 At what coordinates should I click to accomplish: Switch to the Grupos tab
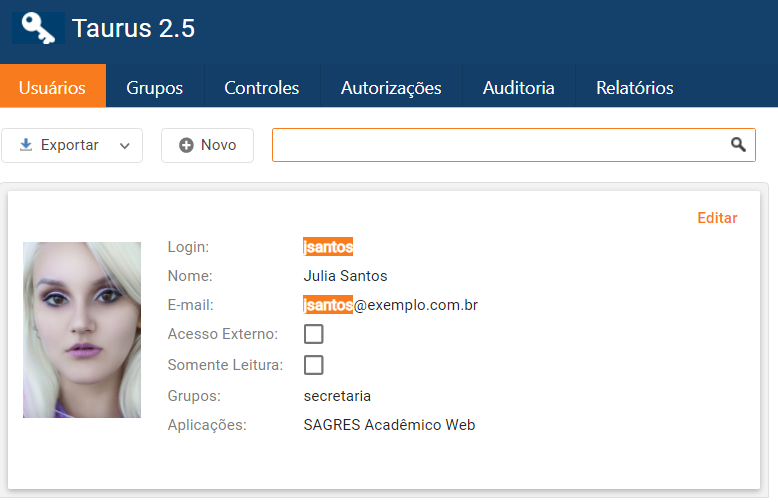pyautogui.click(x=154, y=88)
